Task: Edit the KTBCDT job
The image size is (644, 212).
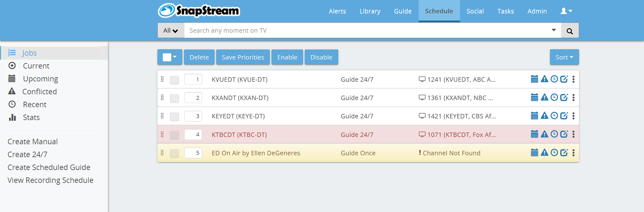Action: [564, 134]
